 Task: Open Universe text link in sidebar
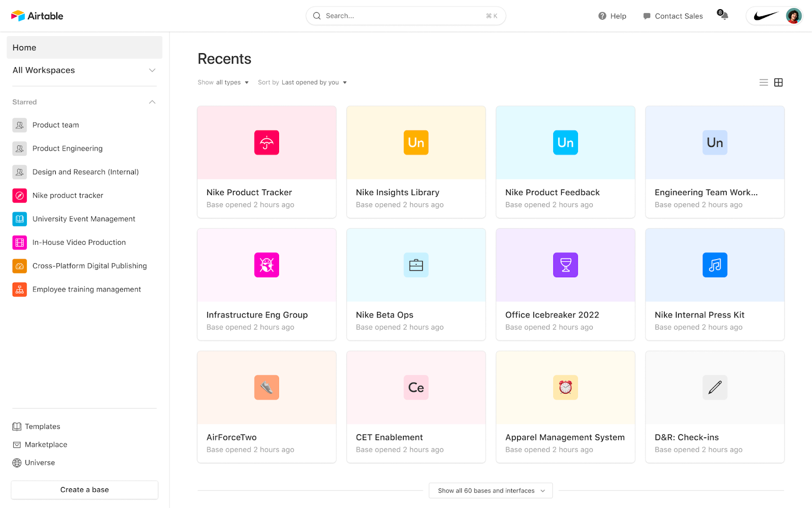click(x=40, y=463)
